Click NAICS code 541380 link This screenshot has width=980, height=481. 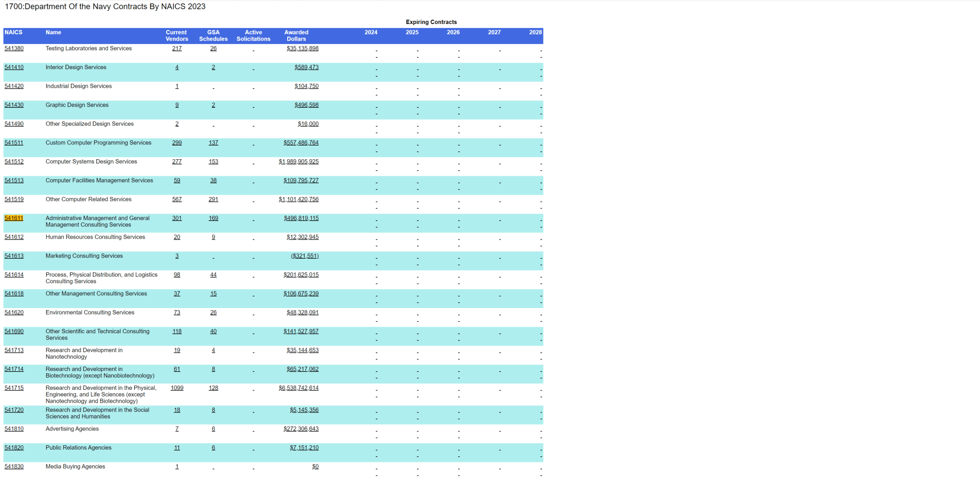pyautogui.click(x=14, y=48)
